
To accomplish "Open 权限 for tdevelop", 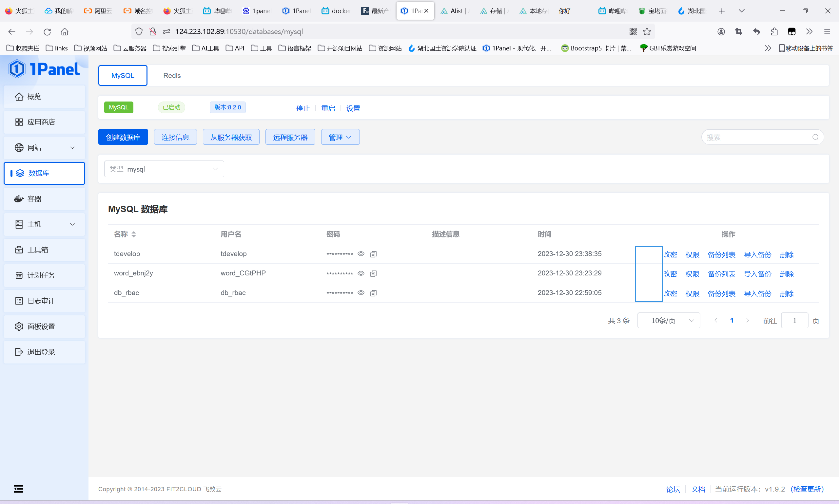I will [692, 255].
